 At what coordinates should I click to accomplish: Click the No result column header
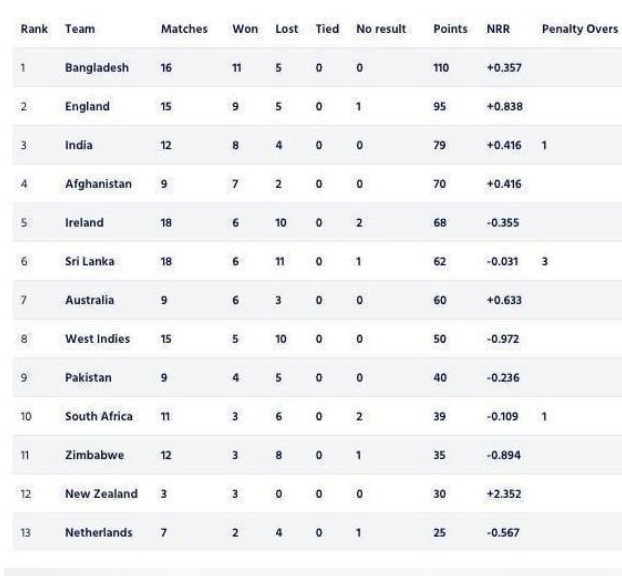click(x=380, y=29)
